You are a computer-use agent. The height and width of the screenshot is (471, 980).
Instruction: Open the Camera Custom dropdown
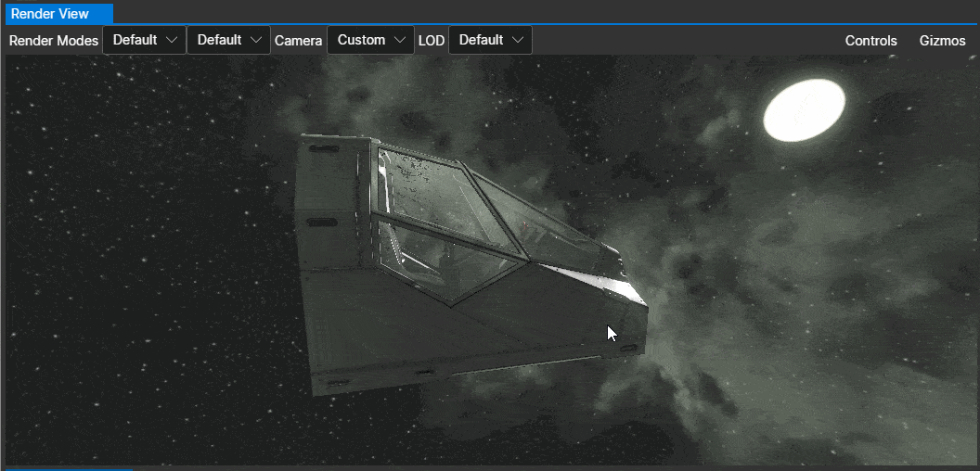[x=370, y=40]
